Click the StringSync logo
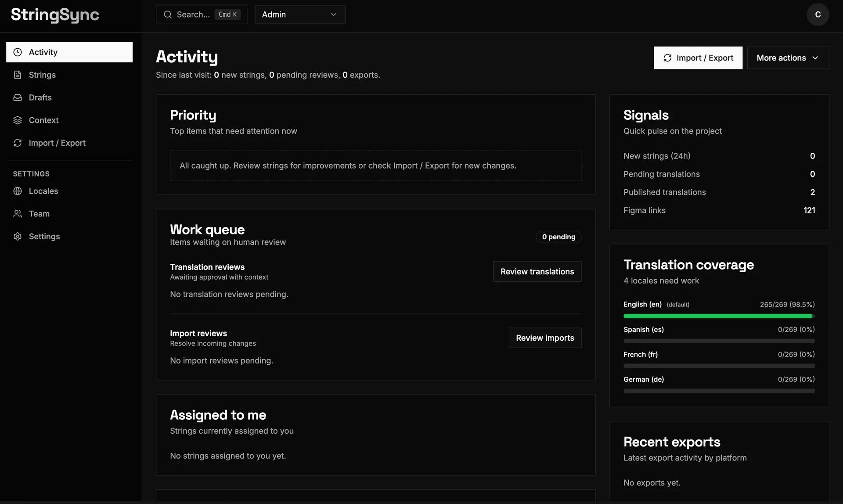 coord(55,15)
